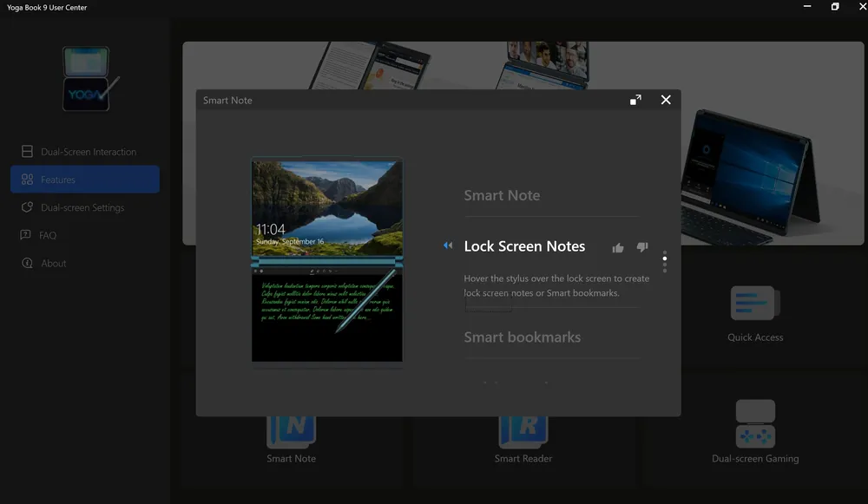Click the blue rewind arrow beside Lock Screen Notes

[x=448, y=245]
